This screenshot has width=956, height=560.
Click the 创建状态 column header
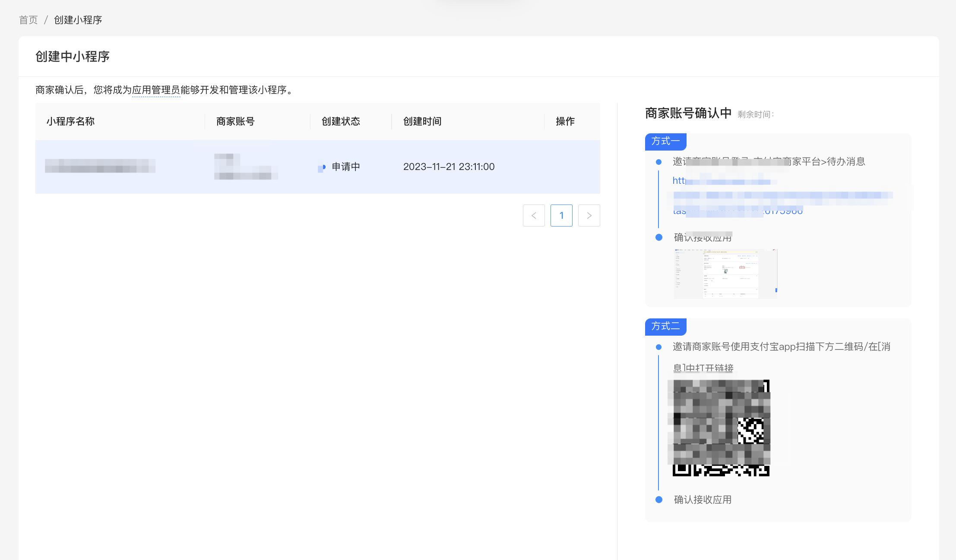(x=341, y=121)
